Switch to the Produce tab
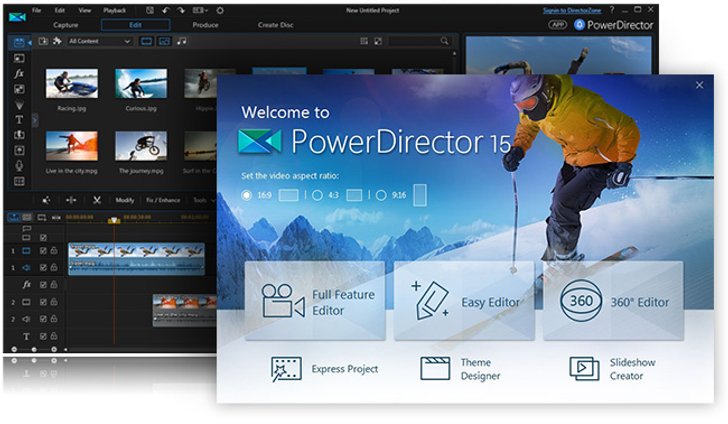728x424 pixels. (x=205, y=25)
